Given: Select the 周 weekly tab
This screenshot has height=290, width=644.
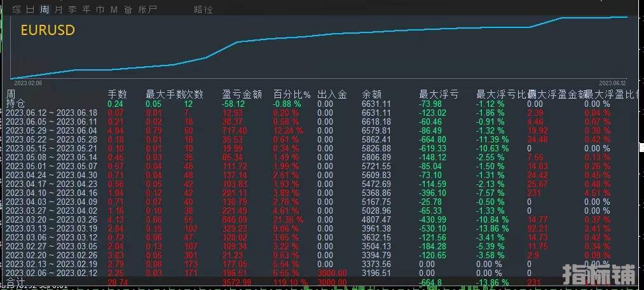Looking at the screenshot, I should [x=44, y=10].
